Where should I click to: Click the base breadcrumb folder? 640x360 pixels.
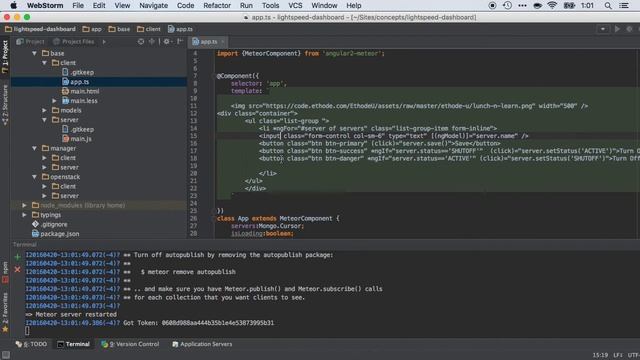pyautogui.click(x=119, y=29)
